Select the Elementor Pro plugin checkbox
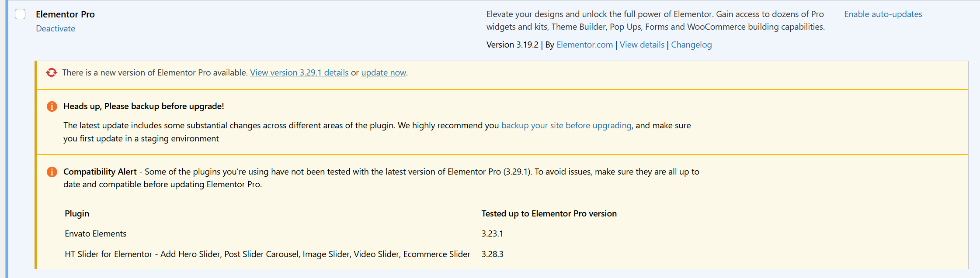 tap(20, 14)
